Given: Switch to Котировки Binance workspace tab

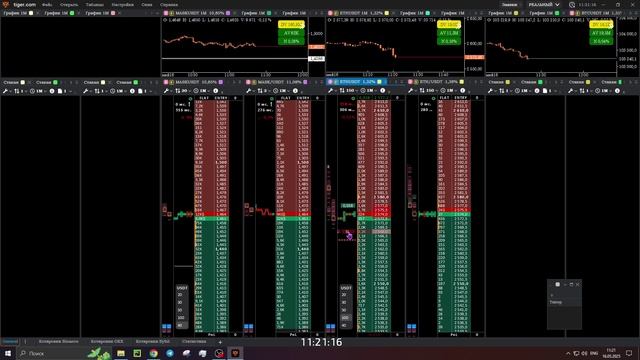Looking at the screenshot, I should tap(58, 342).
